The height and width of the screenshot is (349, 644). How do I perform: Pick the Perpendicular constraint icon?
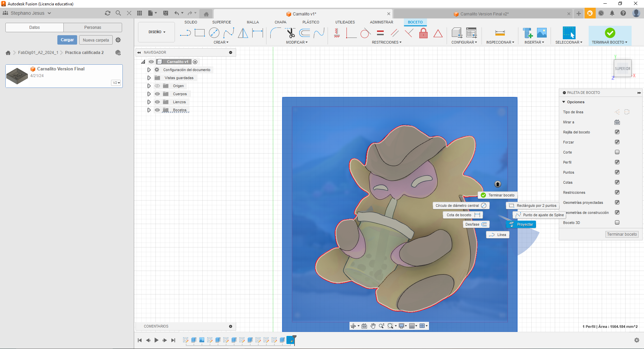click(x=409, y=33)
